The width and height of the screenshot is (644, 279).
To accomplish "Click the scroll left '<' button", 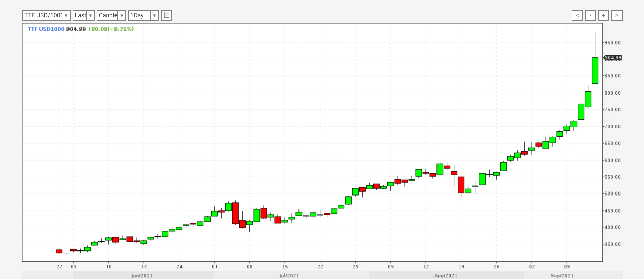I will click(x=577, y=15).
